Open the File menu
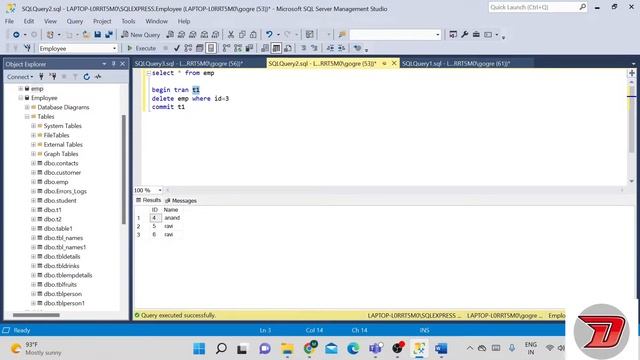Viewport: 640px width, 360px height. 9,21
